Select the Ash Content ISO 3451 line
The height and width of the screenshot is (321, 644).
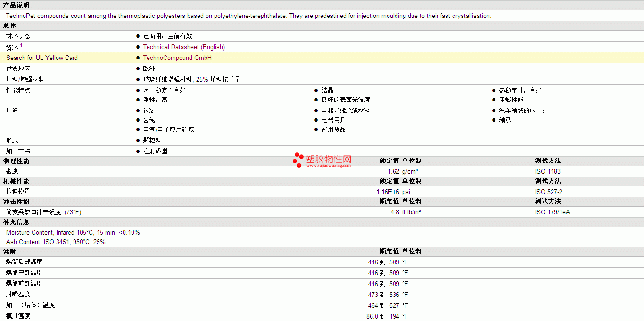[x=56, y=242]
